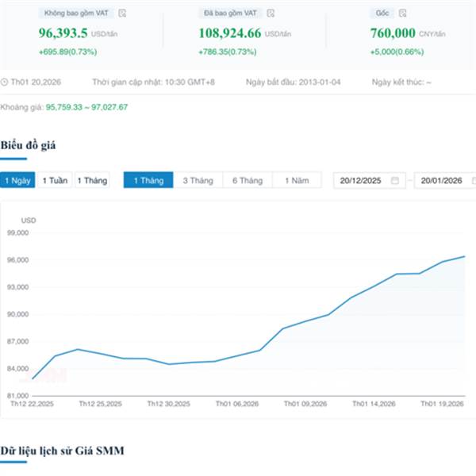
Task: Select the 1 Ngày interval
Action: coord(17,181)
